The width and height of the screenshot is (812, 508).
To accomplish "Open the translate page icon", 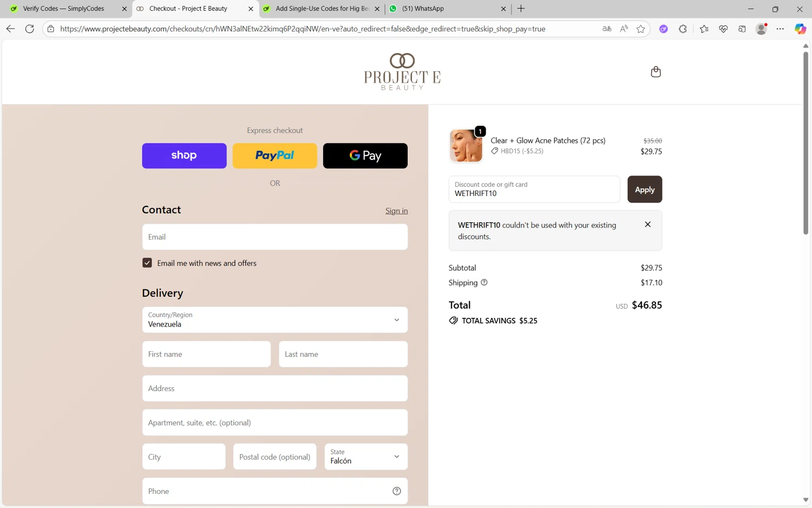I will click(607, 29).
